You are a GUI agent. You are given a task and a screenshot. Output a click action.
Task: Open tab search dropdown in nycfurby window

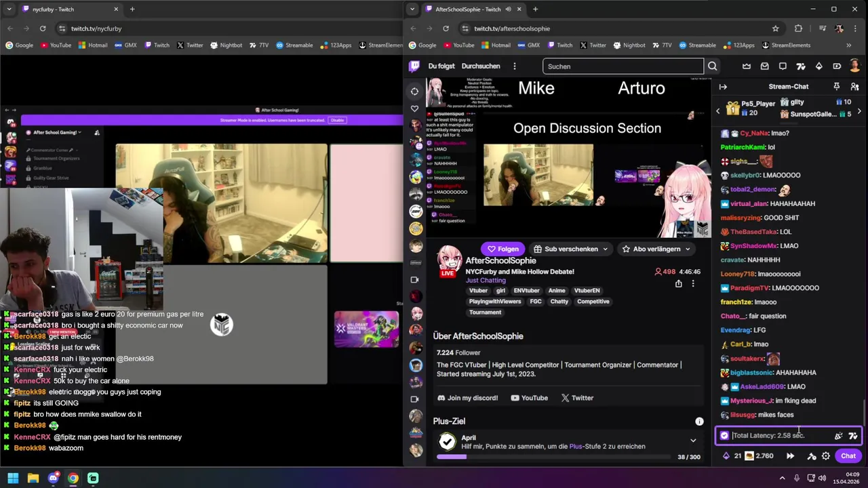pyautogui.click(x=9, y=9)
